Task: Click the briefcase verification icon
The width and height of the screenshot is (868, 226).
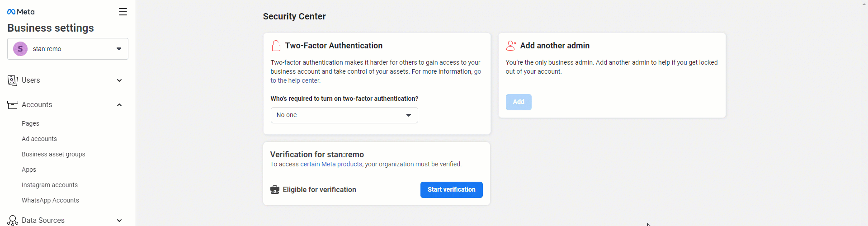Action: coord(275,190)
